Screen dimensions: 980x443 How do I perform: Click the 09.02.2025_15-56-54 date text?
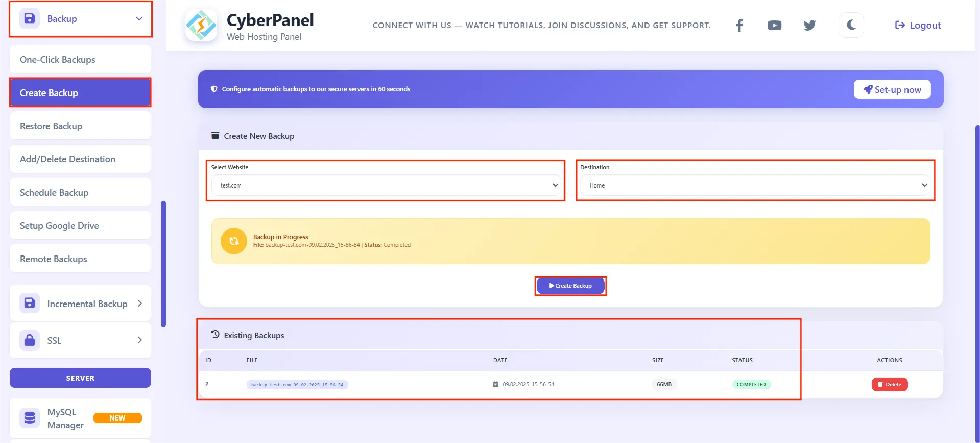coord(528,384)
